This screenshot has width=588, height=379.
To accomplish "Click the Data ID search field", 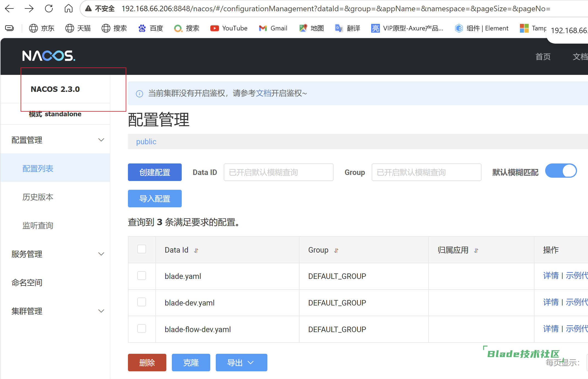I will pos(278,172).
